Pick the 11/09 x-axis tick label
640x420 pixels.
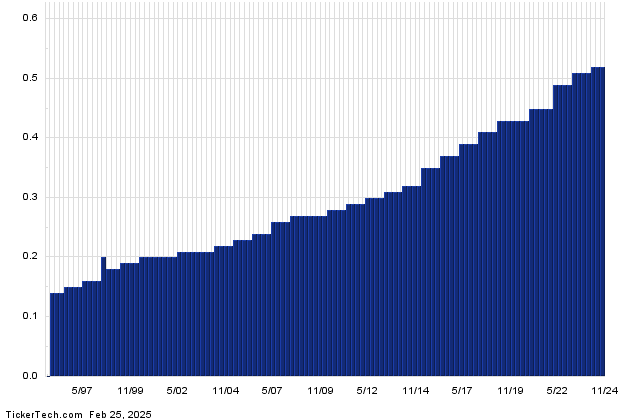(320, 391)
